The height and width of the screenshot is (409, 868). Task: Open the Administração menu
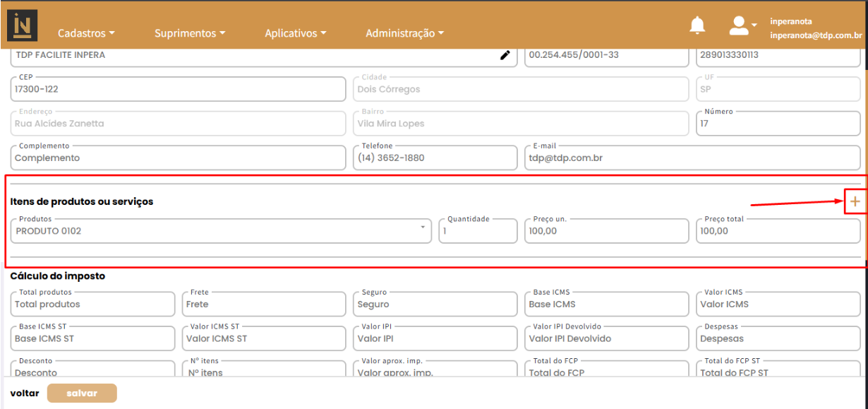click(405, 33)
